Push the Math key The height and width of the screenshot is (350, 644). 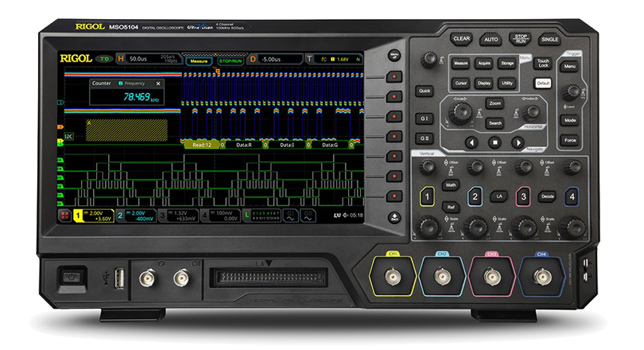click(451, 185)
